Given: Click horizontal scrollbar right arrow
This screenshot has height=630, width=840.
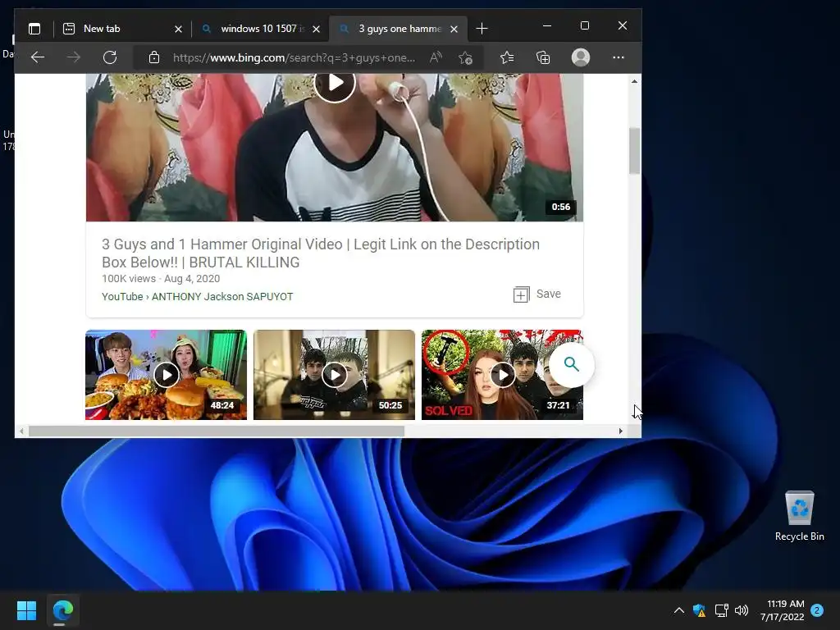Looking at the screenshot, I should point(620,431).
